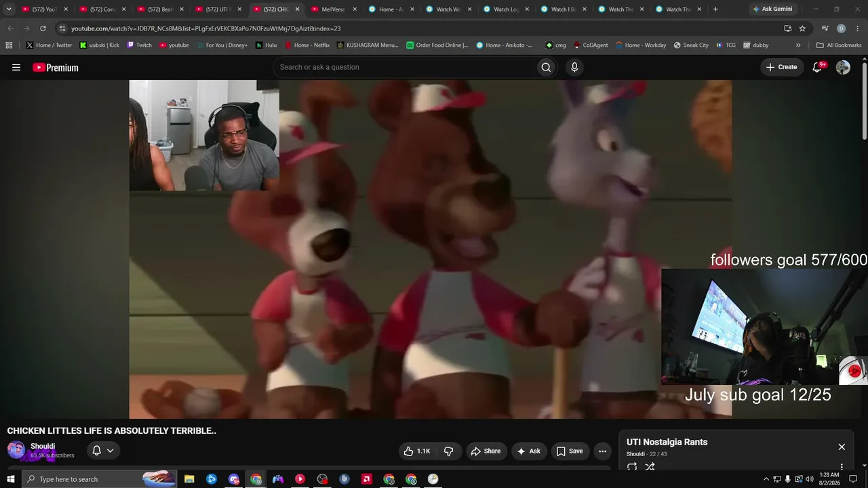
Task: Install or cast page icon in address bar
Action: 787,28
